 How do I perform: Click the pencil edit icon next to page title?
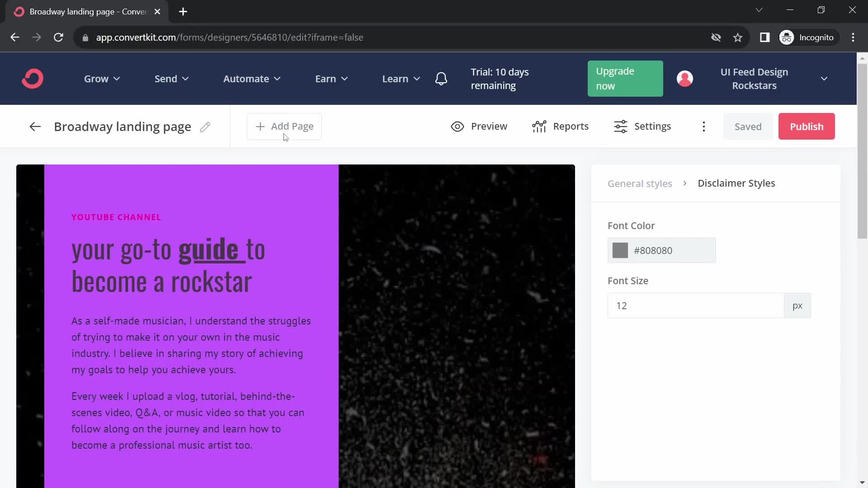click(205, 127)
